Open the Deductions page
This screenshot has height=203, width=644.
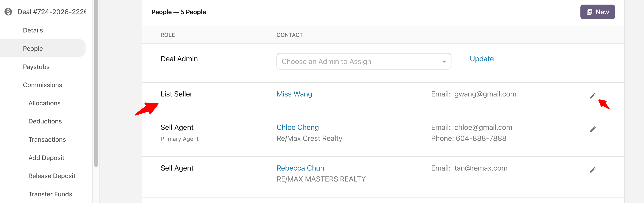45,121
